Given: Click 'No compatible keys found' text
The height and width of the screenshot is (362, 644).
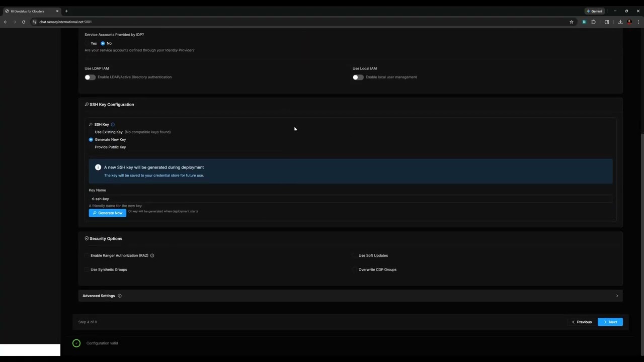Looking at the screenshot, I should tap(147, 132).
